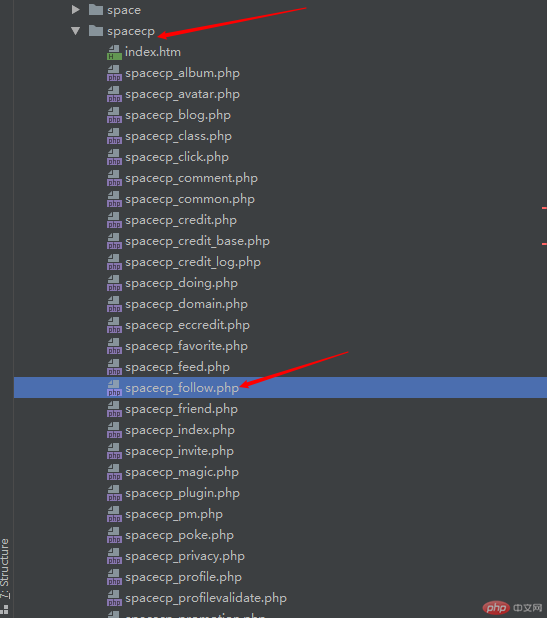Select spacecp_blog.php file
This screenshot has width=547, height=618.
(178, 115)
